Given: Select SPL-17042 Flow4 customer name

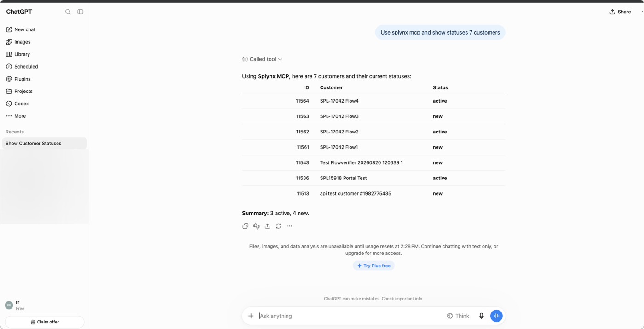Looking at the screenshot, I should tap(339, 101).
